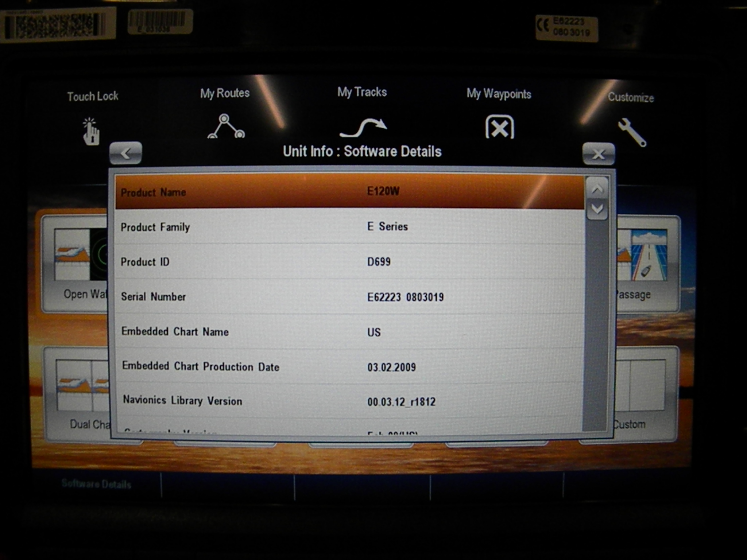Screen dimensions: 747x560
Task: Click the list scrollbar track
Action: point(596,324)
